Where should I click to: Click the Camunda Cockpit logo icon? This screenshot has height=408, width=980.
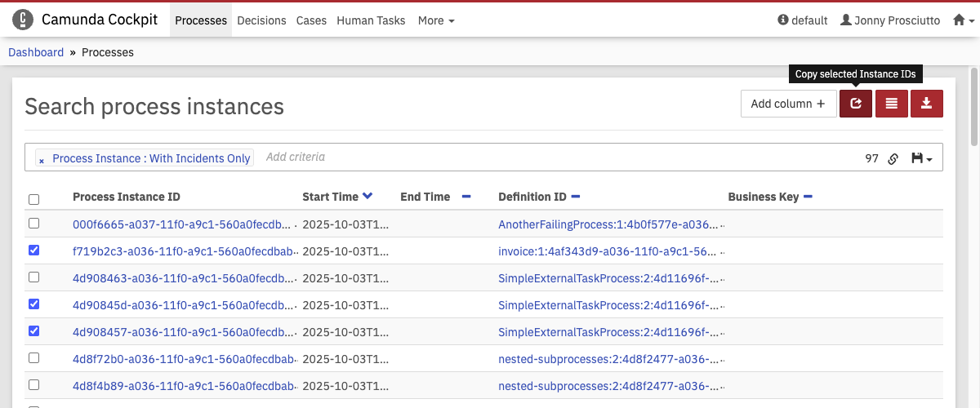coord(23,20)
